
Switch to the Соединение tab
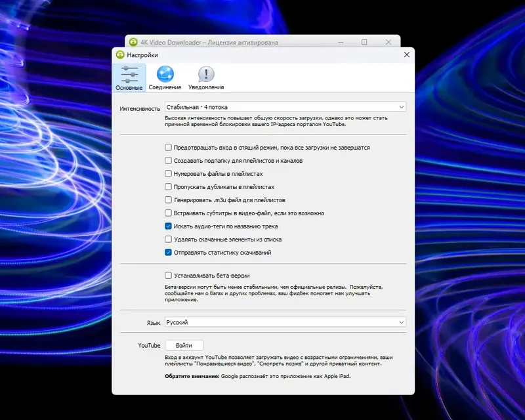coord(165,79)
